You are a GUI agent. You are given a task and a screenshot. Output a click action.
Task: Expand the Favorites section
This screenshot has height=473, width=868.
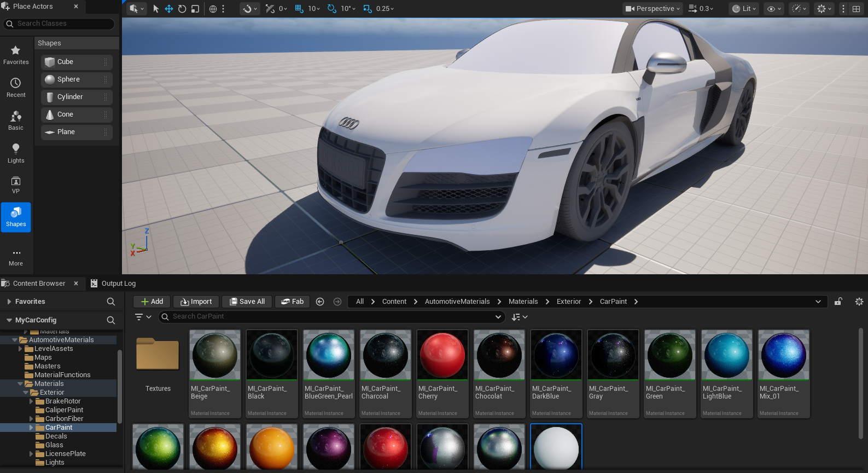coord(9,302)
